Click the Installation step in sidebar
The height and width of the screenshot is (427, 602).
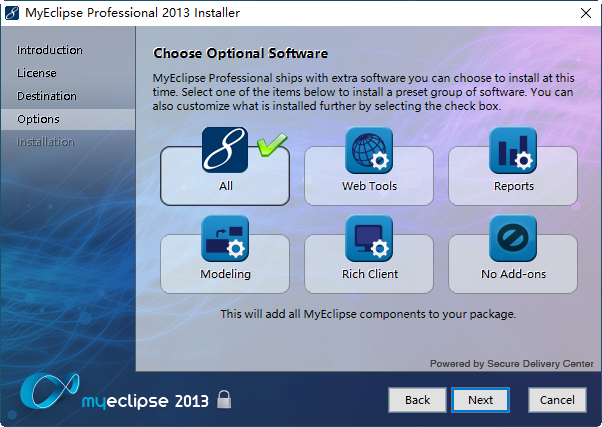click(46, 142)
